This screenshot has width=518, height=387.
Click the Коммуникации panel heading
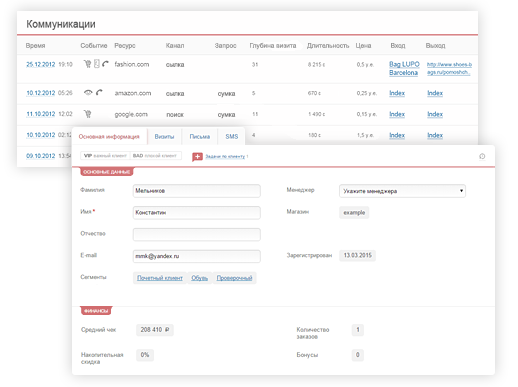click(61, 24)
